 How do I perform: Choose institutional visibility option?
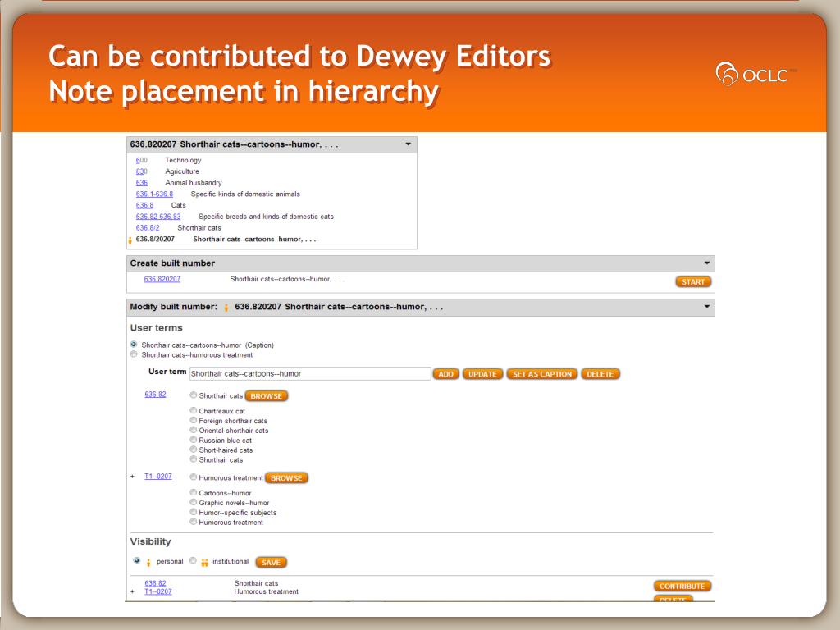pyautogui.click(x=193, y=560)
